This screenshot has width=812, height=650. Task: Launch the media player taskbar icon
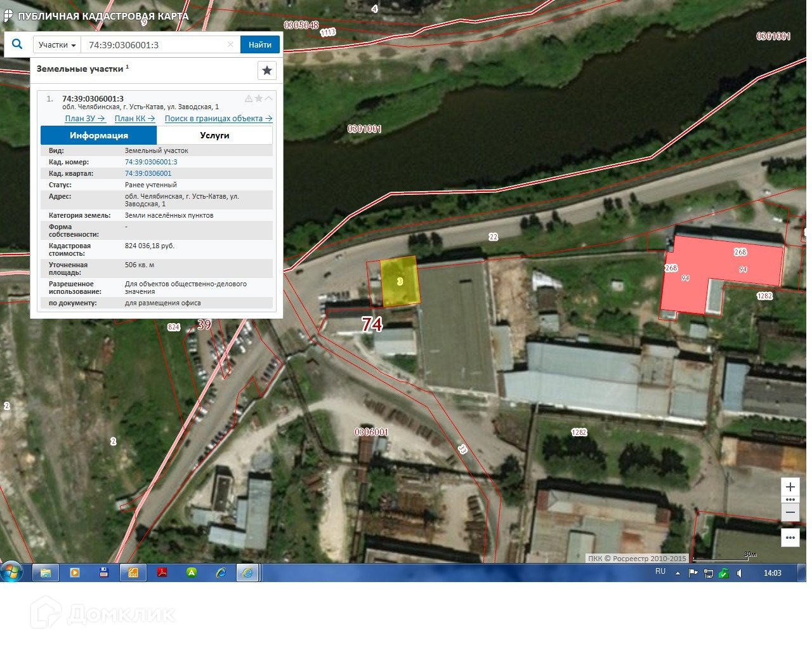coord(75,573)
